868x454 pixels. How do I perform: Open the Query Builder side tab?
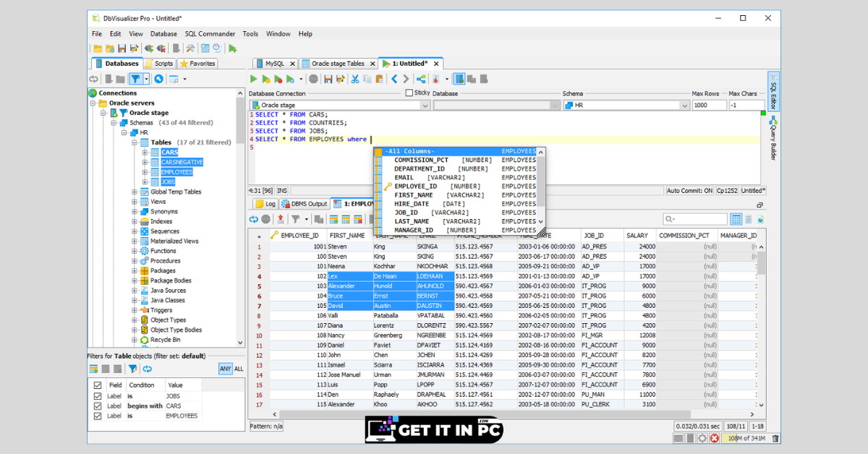[773, 138]
